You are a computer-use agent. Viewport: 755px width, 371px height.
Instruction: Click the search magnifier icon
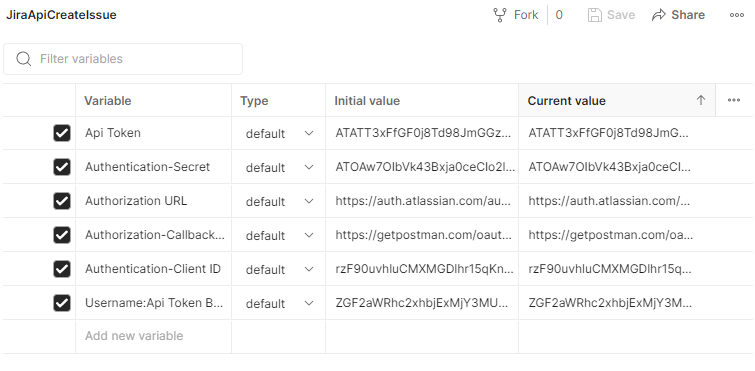[x=24, y=59]
